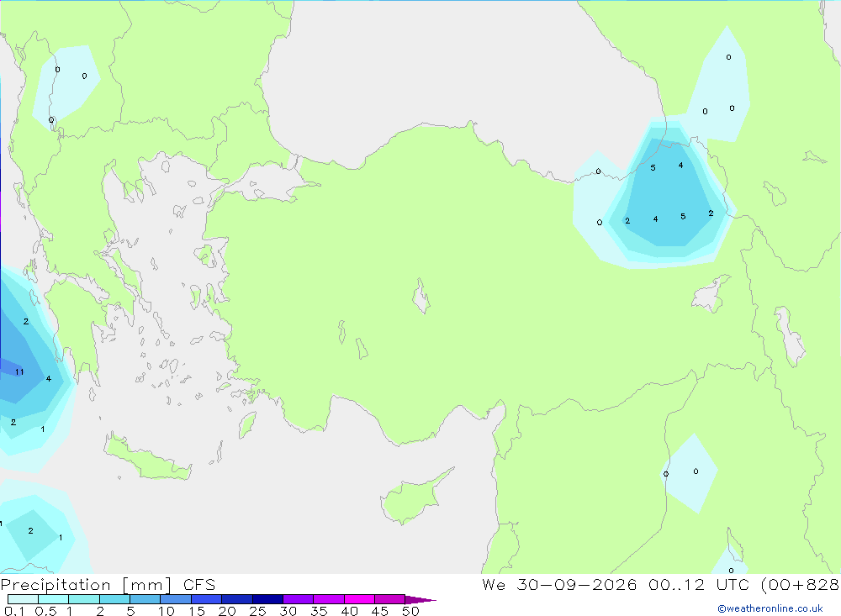Image resolution: width=841 pixels, height=616 pixels.
Task: Click the 0.1 mm legend color swatch
Action: [23, 599]
